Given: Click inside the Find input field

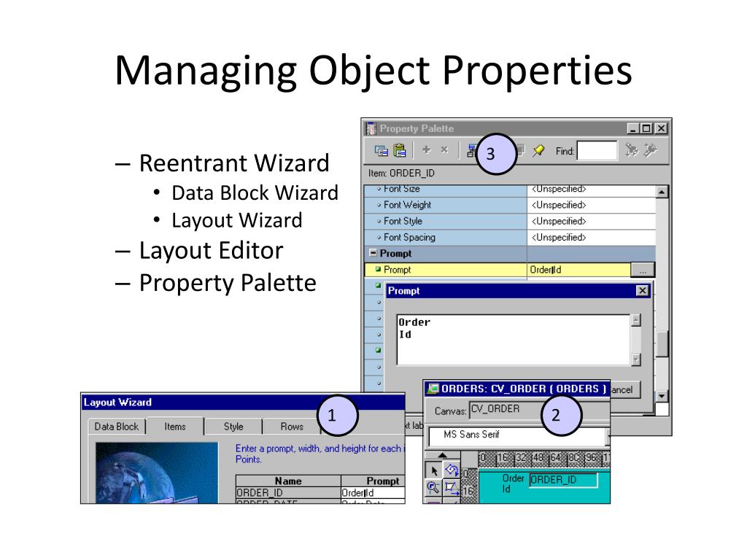Looking at the screenshot, I should tap(597, 151).
